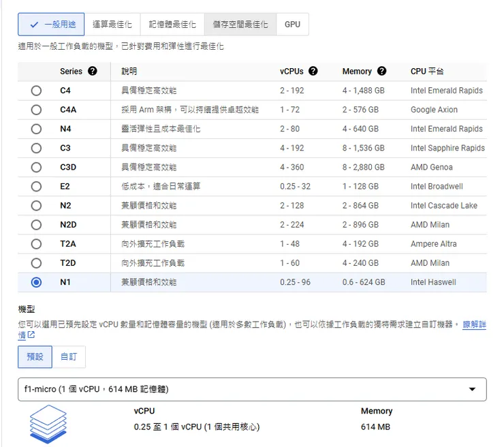This screenshot has width=504, height=447.
Task: Click the 614 MB memory value
Action: tap(375, 427)
